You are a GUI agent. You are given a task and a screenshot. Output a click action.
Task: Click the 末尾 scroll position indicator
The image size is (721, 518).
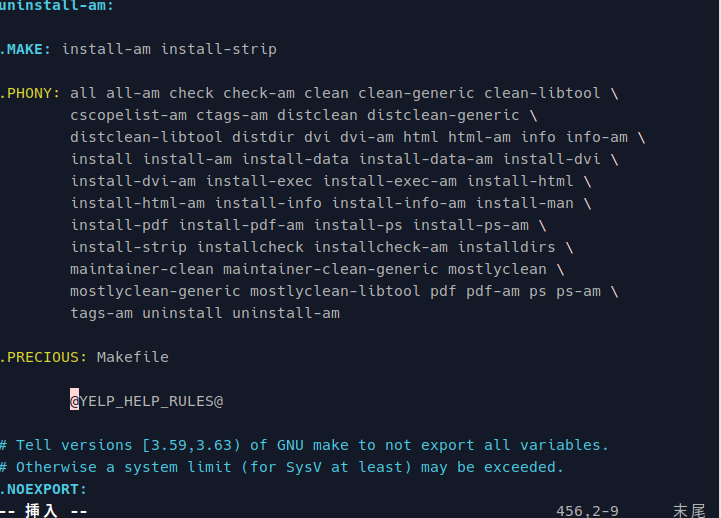(689, 511)
